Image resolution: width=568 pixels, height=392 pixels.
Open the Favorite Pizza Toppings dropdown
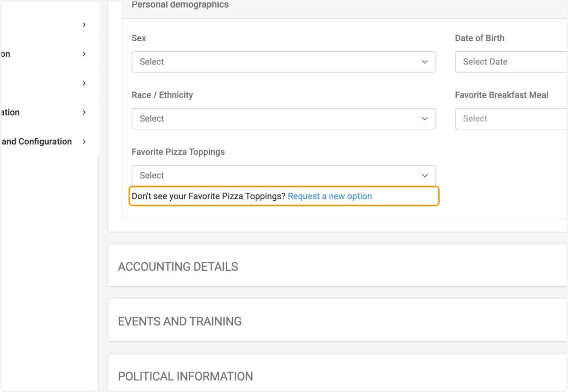pyautogui.click(x=284, y=175)
